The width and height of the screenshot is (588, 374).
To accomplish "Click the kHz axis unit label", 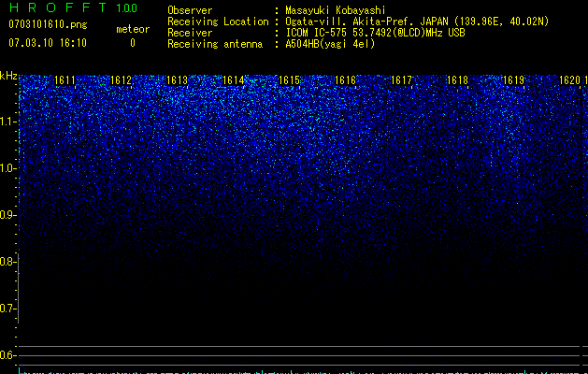I will (x=8, y=76).
